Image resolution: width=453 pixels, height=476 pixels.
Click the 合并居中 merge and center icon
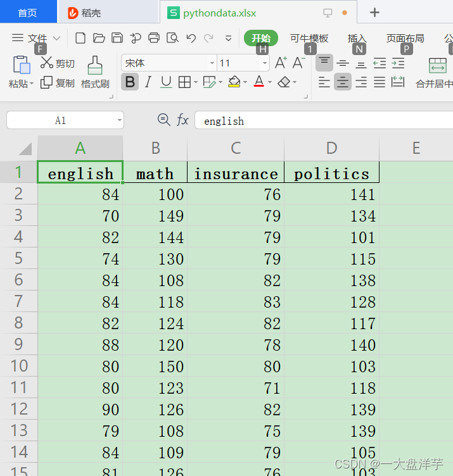(x=438, y=65)
